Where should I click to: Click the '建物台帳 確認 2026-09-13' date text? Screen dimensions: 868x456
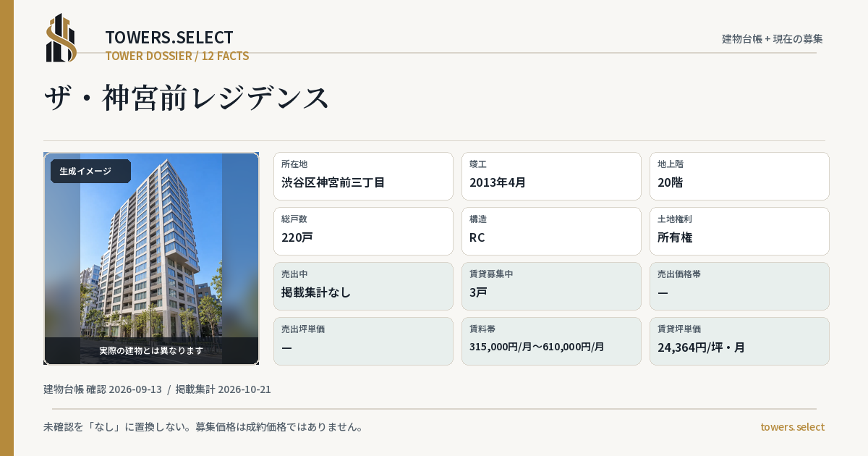coord(103,389)
